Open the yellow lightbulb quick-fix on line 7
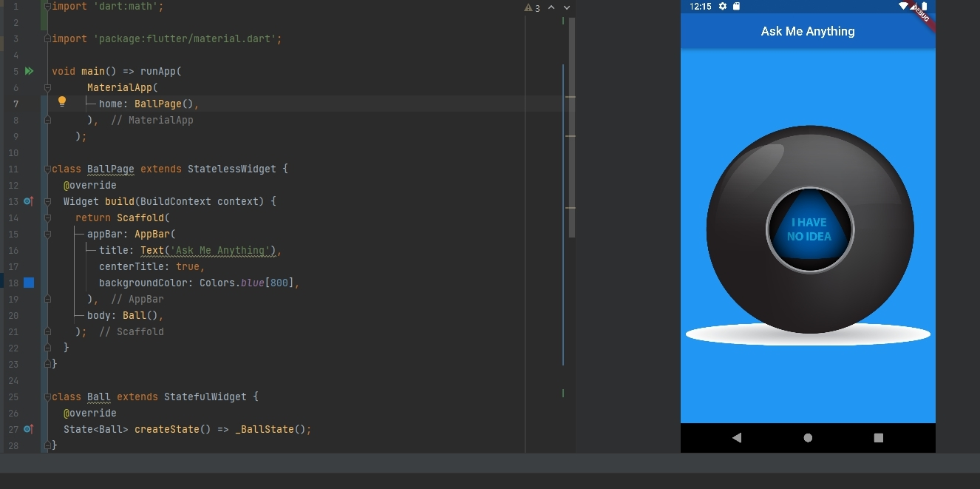This screenshot has height=489, width=980. pyautogui.click(x=62, y=102)
